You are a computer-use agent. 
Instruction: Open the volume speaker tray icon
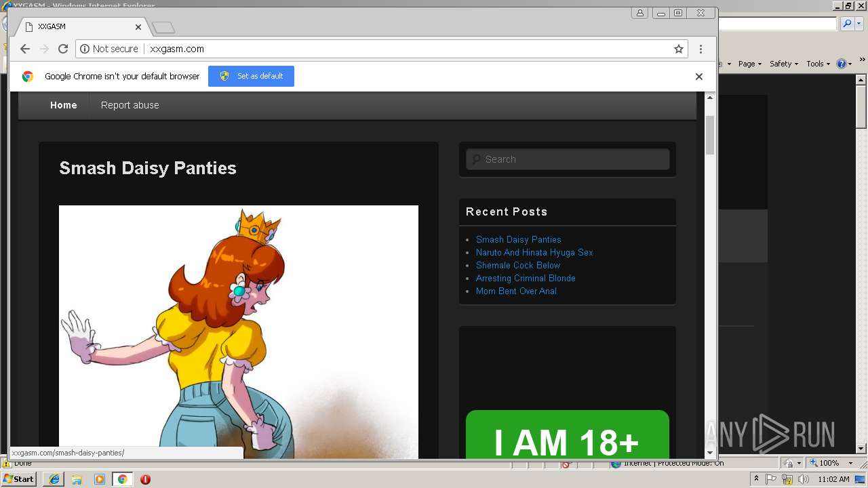(804, 479)
